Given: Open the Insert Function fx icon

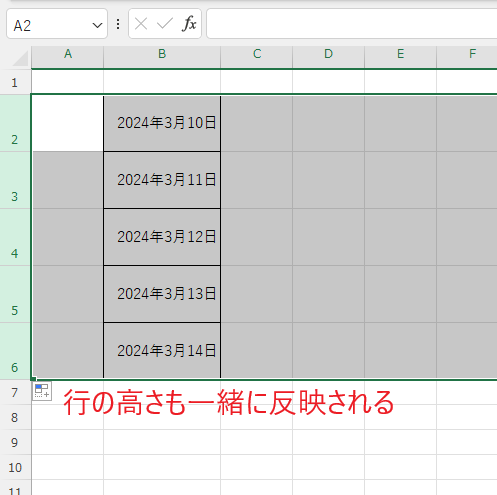Looking at the screenshot, I should pos(189,24).
